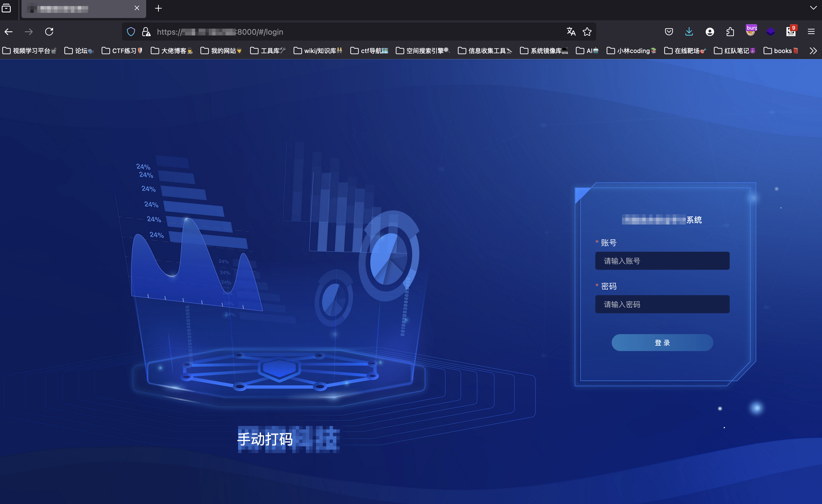This screenshot has width=822, height=504.
Task: Expand the hidden bookmarks overflow chevron
Action: coord(813,51)
